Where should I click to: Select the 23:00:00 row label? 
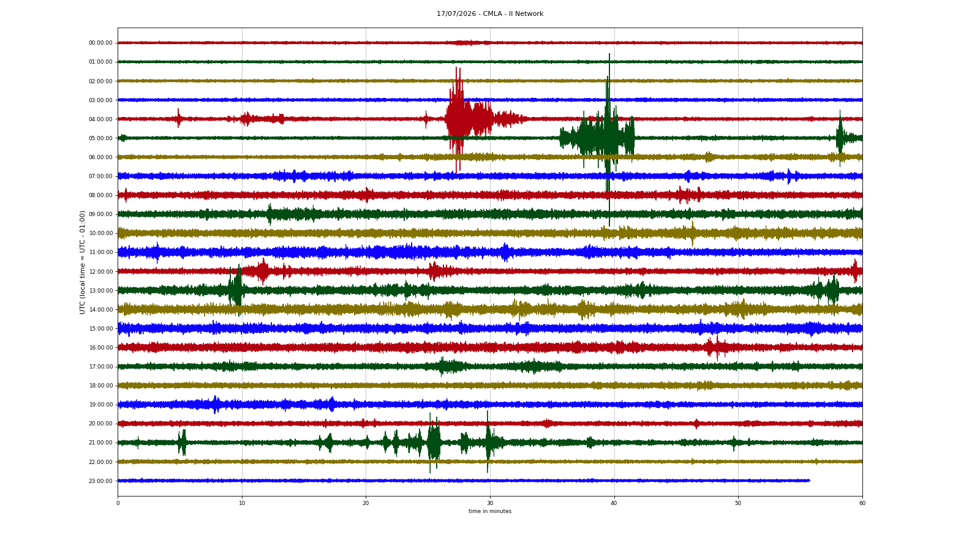tap(100, 481)
